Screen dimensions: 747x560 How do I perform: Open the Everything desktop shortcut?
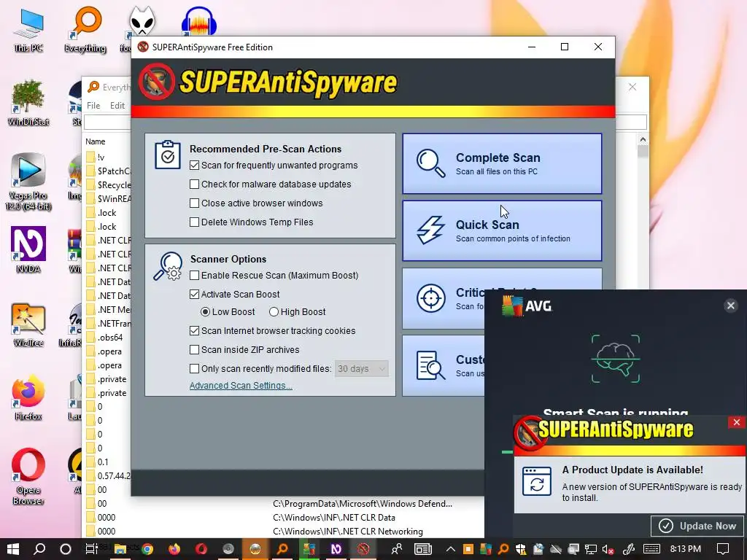85,29
